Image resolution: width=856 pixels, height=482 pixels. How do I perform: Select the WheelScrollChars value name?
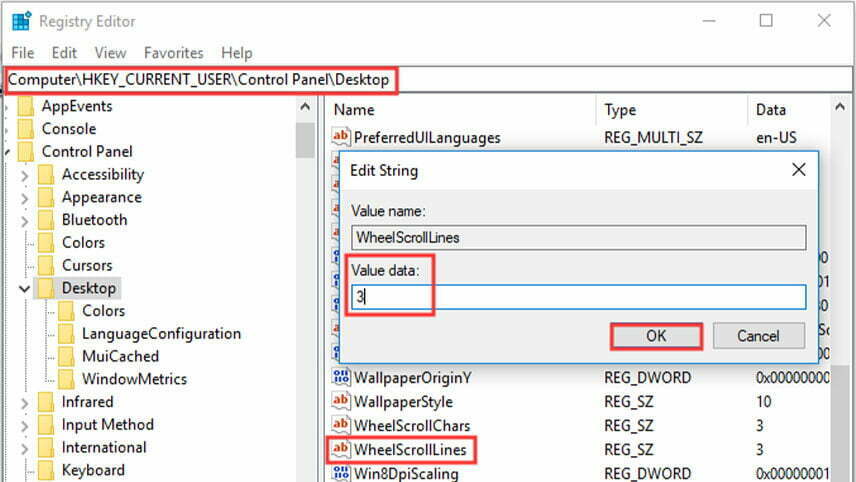(x=412, y=425)
